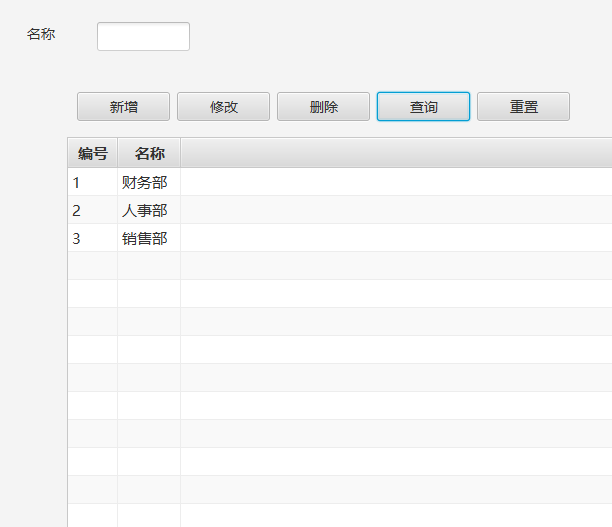Run search with 查询 button
The height and width of the screenshot is (527, 612).
423,107
